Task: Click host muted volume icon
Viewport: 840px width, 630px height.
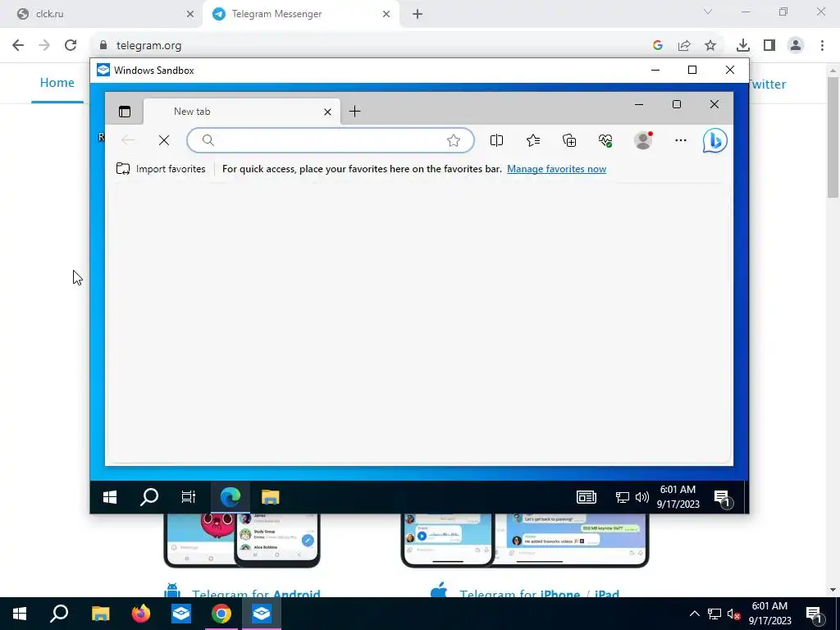Action: pos(734,614)
